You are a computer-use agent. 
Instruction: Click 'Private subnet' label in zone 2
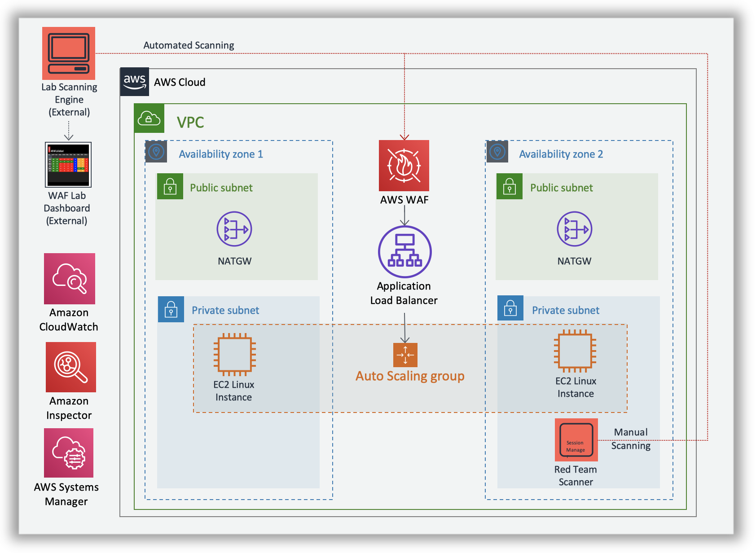point(566,310)
